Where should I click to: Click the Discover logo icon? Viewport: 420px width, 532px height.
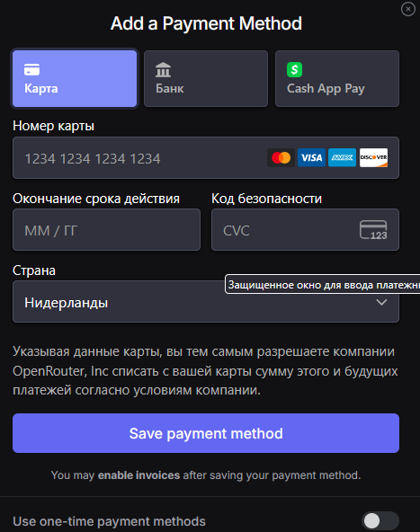(373, 158)
